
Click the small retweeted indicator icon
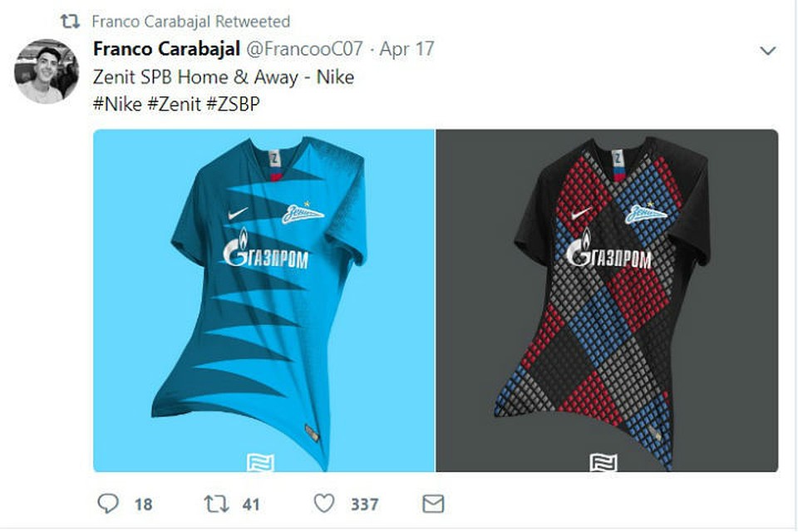[70, 22]
